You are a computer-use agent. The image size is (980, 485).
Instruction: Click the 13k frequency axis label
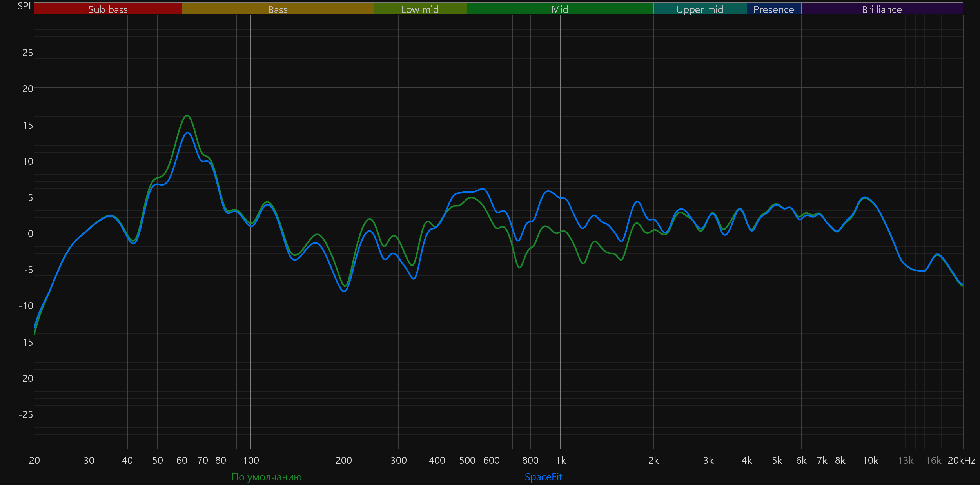point(906,461)
